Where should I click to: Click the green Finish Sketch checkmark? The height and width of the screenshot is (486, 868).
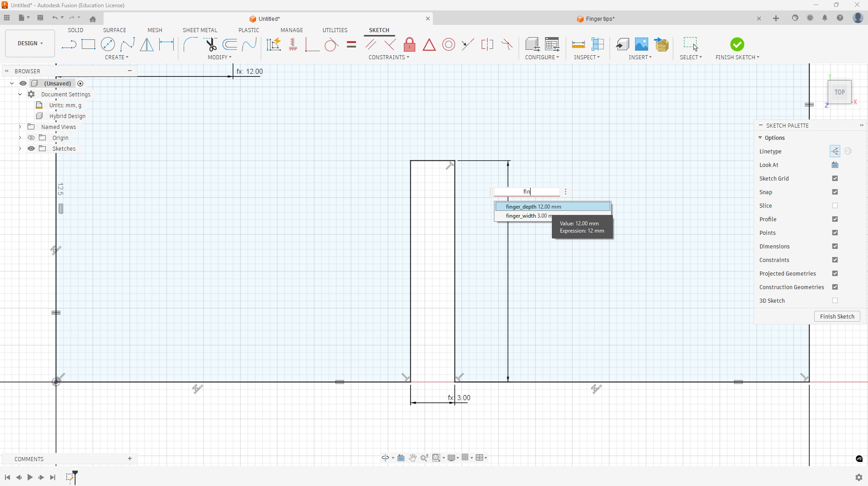click(737, 44)
